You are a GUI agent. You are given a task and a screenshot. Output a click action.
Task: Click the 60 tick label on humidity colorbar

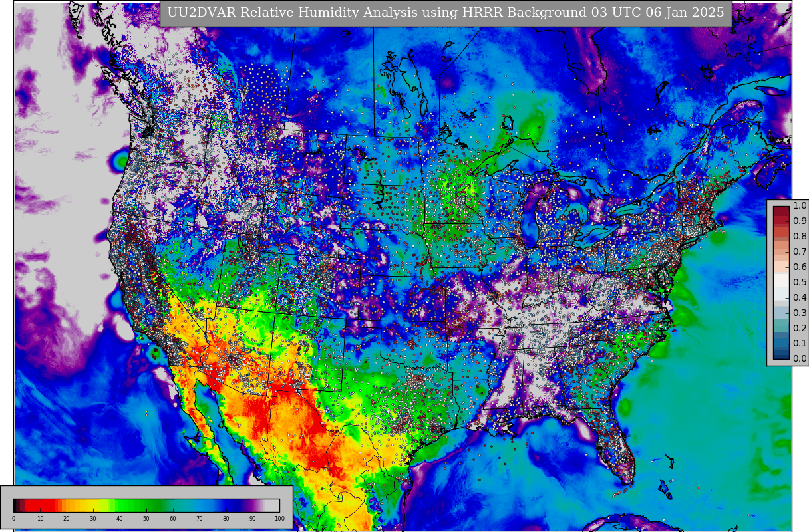173,519
